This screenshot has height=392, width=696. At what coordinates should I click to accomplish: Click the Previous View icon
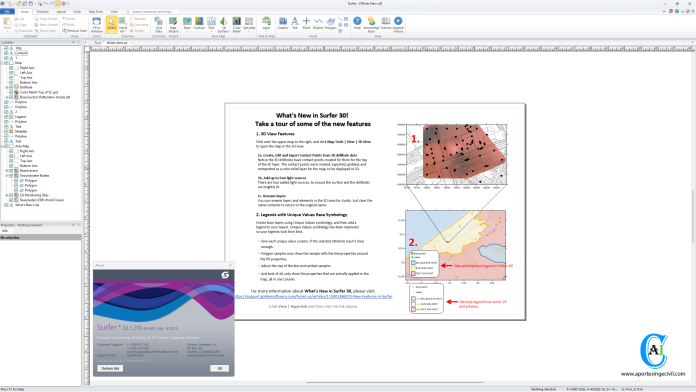point(64,31)
